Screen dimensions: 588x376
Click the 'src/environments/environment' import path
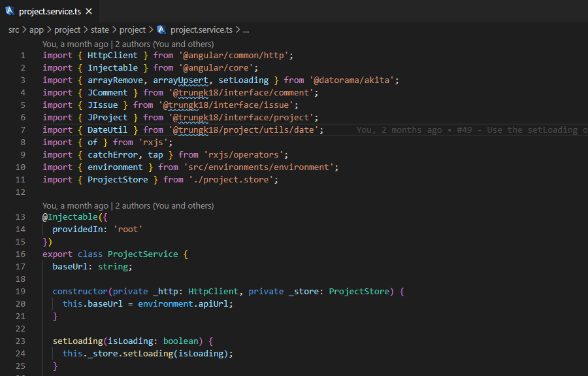(258, 167)
